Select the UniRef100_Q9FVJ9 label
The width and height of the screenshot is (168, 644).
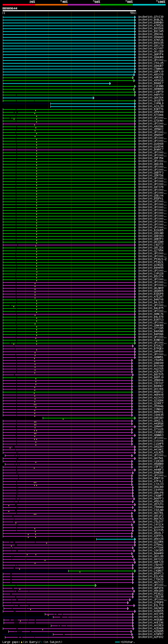pos(151,72)
